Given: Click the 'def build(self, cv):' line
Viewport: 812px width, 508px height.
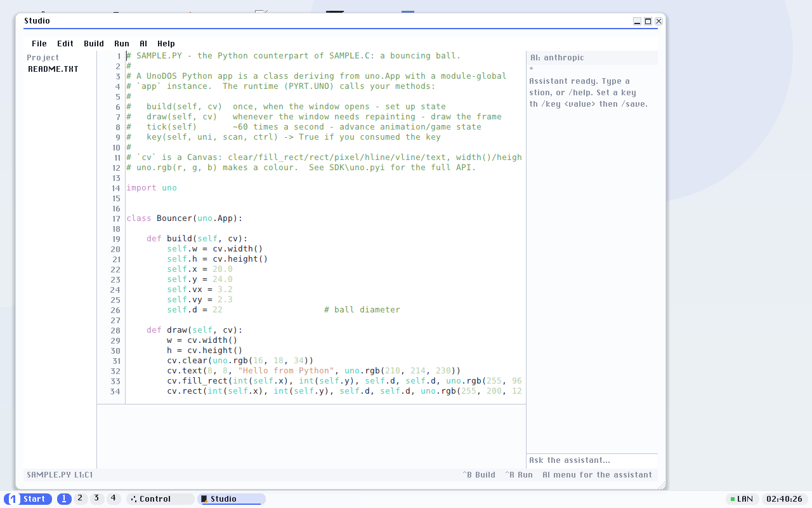Looking at the screenshot, I should click(197, 239).
